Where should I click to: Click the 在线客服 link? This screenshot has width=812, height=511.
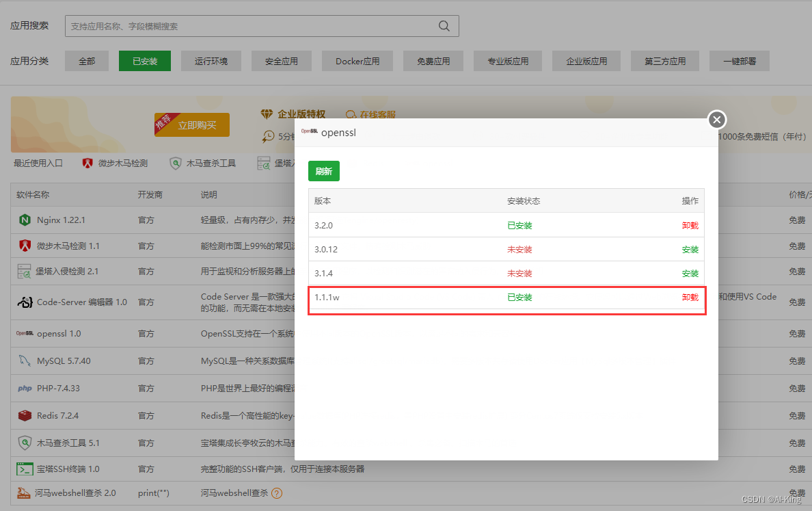point(378,114)
